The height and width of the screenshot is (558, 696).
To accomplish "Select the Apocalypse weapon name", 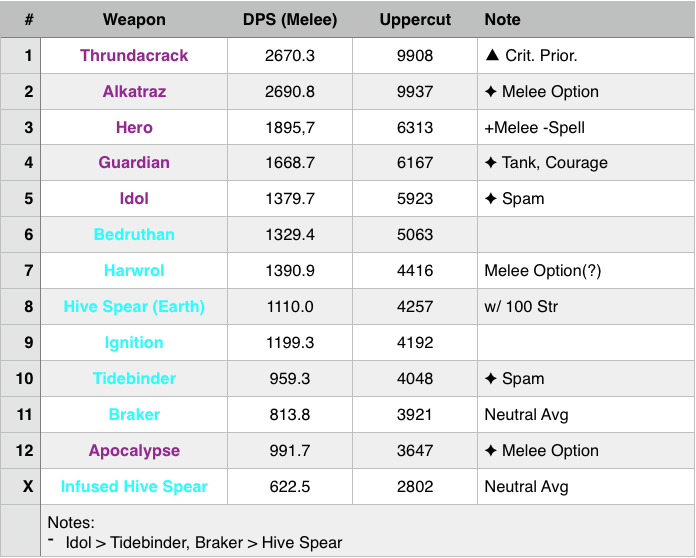I will point(134,451).
